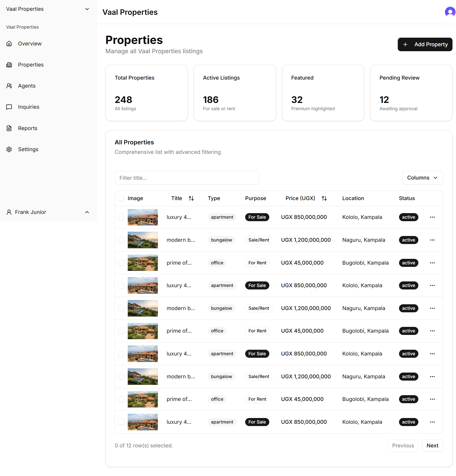Click the Properties building icon in sidebar
Screen dimensions: 456x476
click(9, 65)
